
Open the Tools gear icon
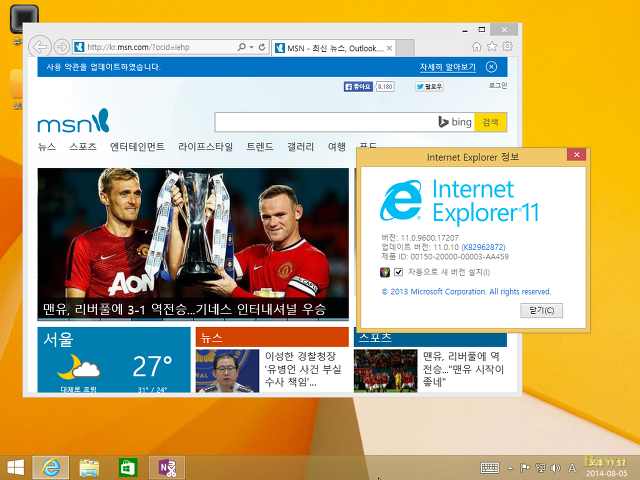coord(507,47)
